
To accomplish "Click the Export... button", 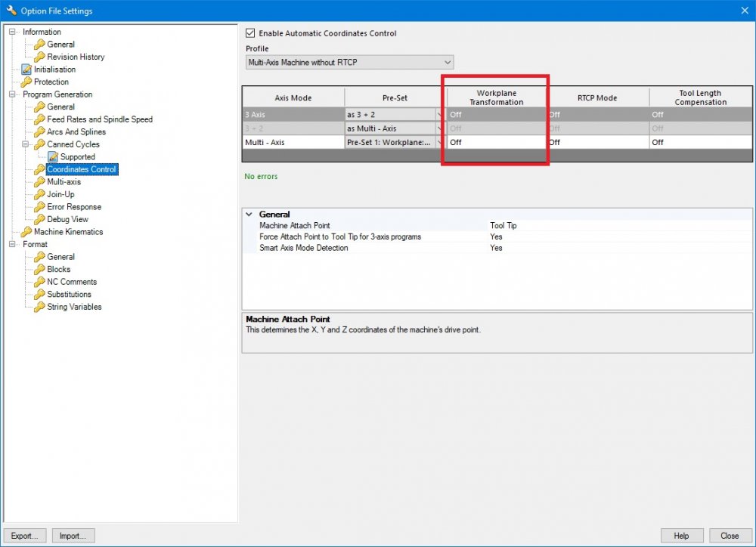I will click(x=25, y=536).
